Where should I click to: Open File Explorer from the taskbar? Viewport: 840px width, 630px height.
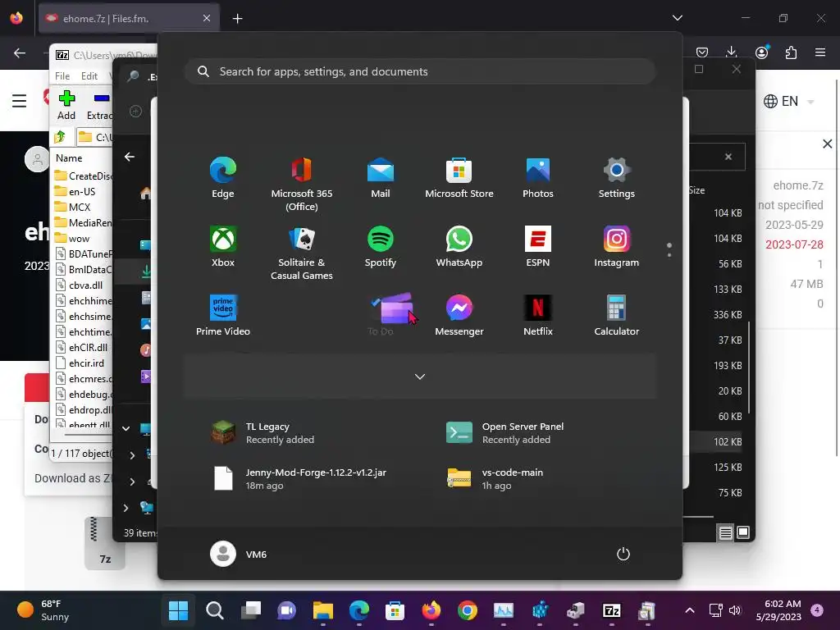[323, 610]
